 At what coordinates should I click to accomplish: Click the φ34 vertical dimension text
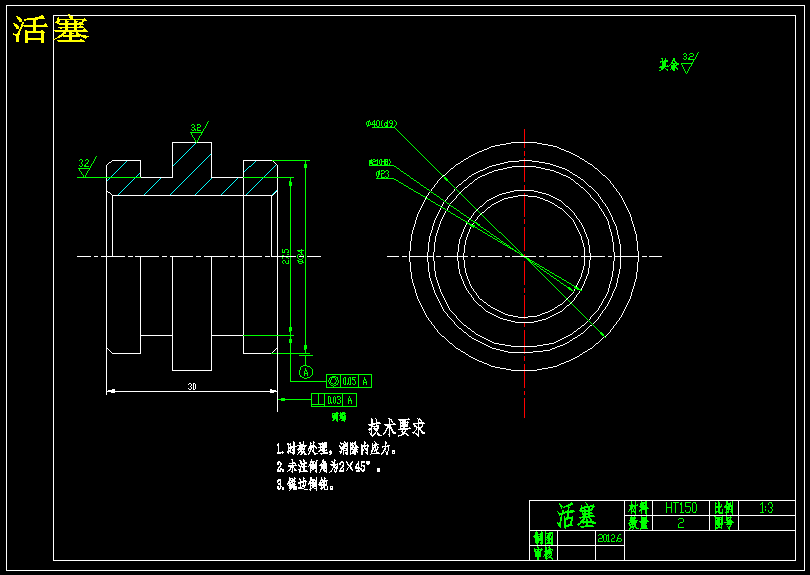tap(301, 254)
